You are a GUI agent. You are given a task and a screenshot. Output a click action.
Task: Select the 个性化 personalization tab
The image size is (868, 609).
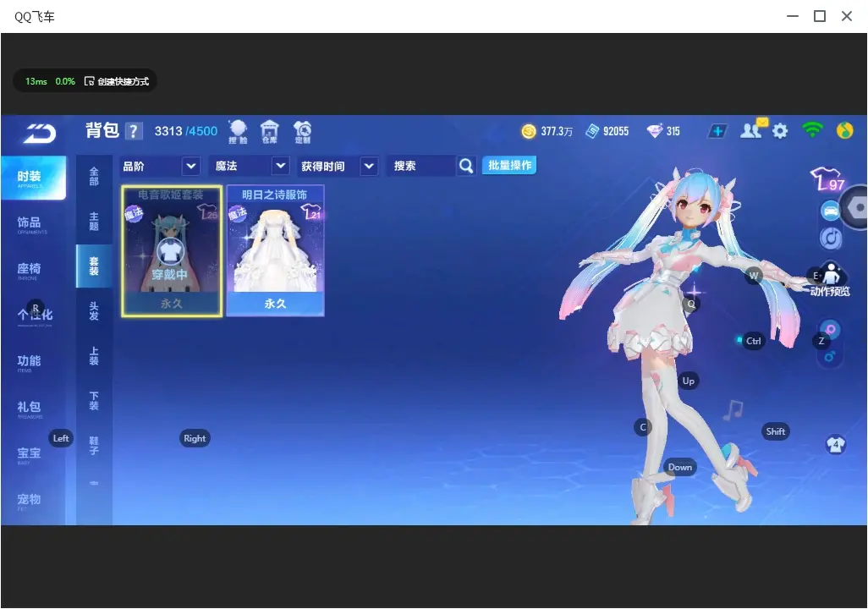pyautogui.click(x=33, y=316)
